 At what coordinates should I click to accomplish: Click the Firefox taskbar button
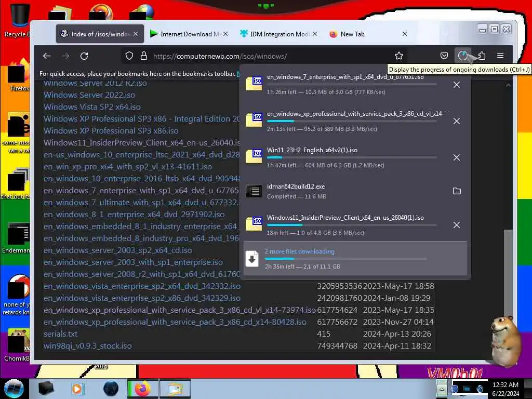[142, 389]
